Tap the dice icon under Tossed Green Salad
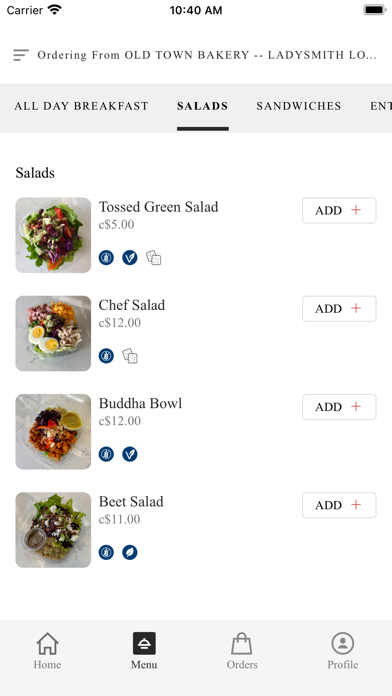This screenshot has height=696, width=392. (x=154, y=257)
